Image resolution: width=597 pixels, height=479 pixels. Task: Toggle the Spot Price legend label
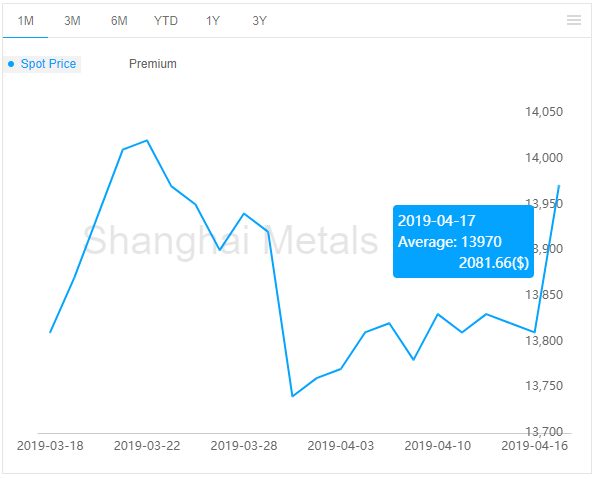(x=48, y=64)
